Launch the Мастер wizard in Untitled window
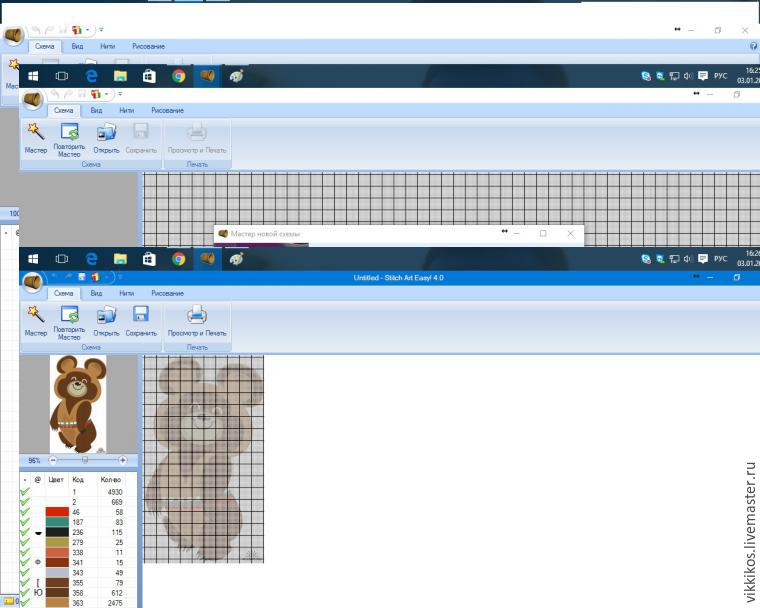The image size is (760, 608). pyautogui.click(x=35, y=320)
